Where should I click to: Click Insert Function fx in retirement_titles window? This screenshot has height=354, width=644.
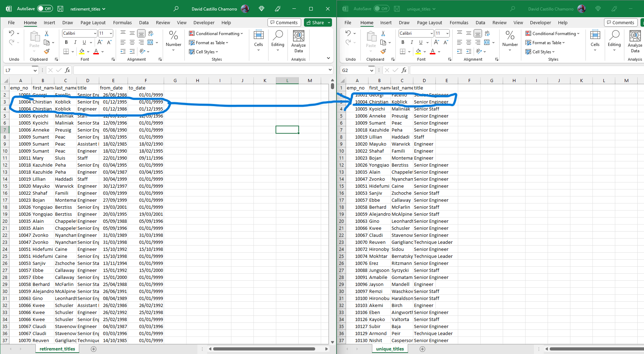(x=68, y=70)
